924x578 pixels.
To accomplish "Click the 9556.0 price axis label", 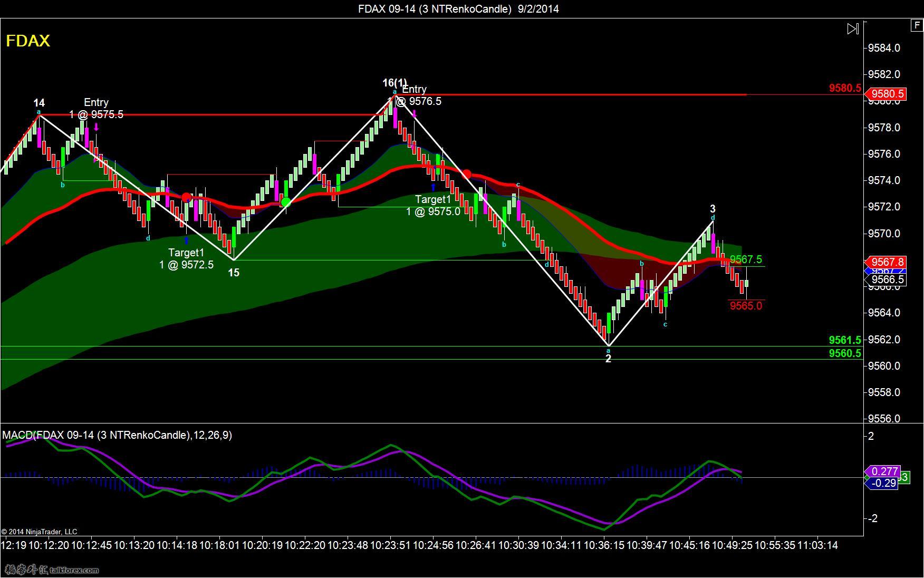I will point(884,419).
